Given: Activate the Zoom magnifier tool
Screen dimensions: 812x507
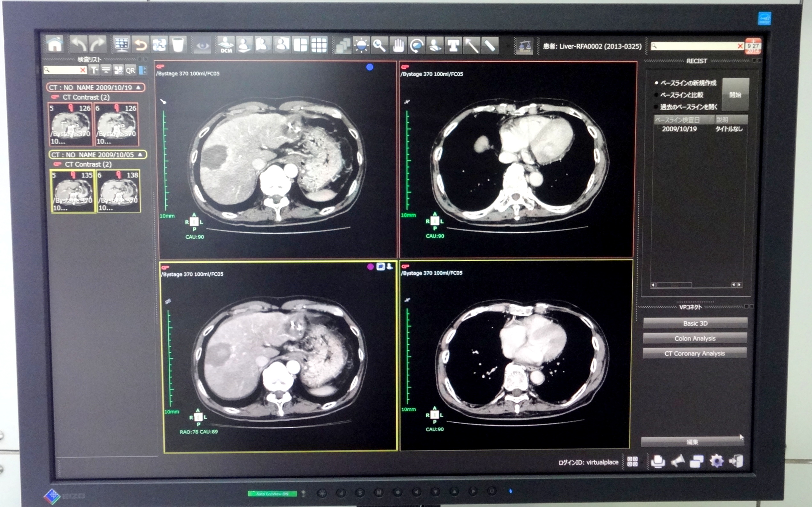Looking at the screenshot, I should coord(379,45).
